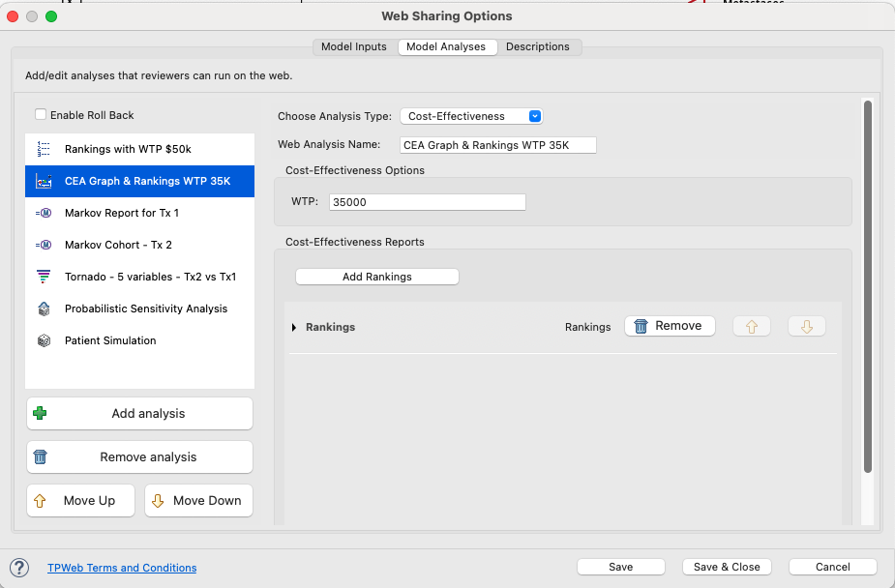Switch to the Model Inputs tab

coord(354,46)
